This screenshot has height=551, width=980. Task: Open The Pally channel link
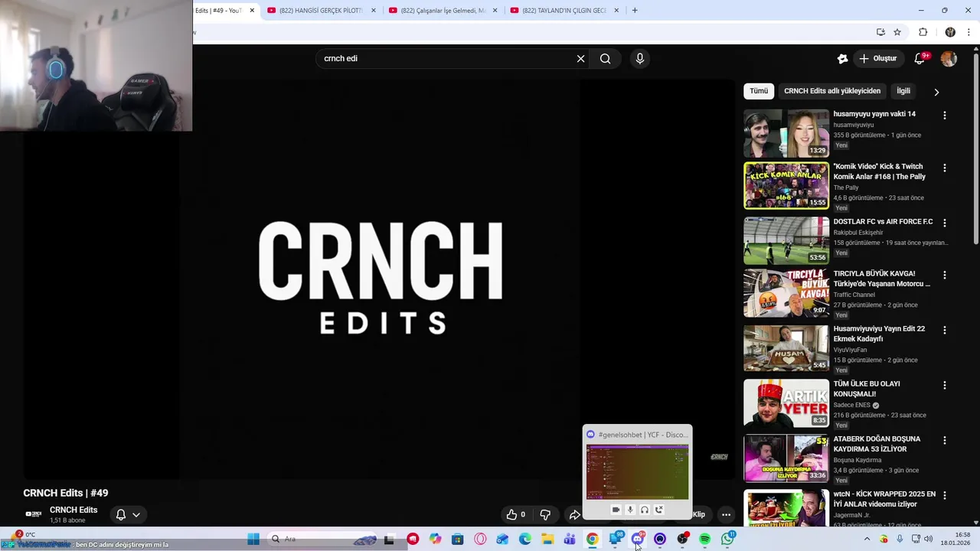(846, 187)
